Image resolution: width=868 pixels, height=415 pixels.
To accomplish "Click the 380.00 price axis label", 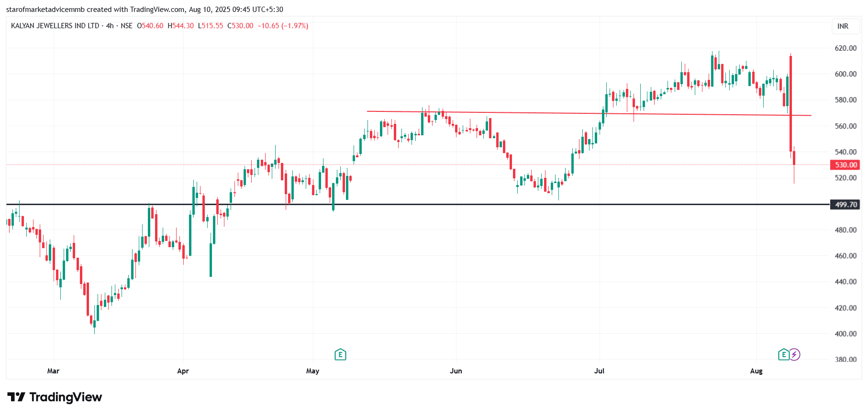I will 846,360.
